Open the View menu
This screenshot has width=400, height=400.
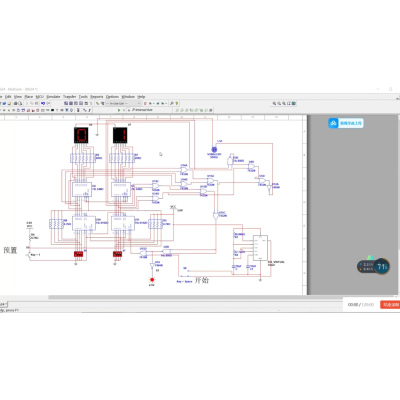[18, 97]
